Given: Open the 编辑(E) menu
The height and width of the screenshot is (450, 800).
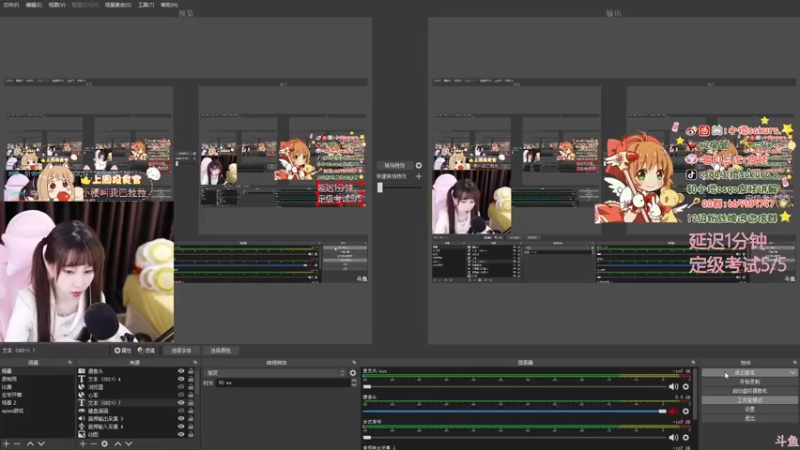Looking at the screenshot, I should (34, 5).
